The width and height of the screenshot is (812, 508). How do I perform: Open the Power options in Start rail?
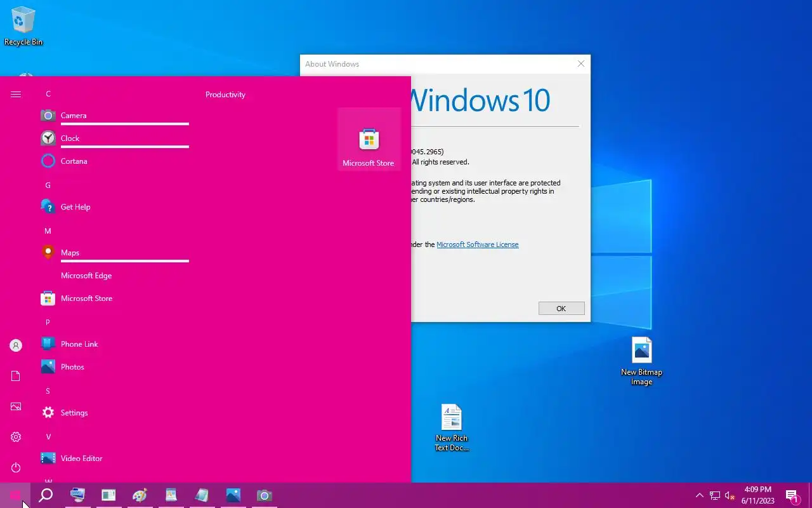coord(16,467)
